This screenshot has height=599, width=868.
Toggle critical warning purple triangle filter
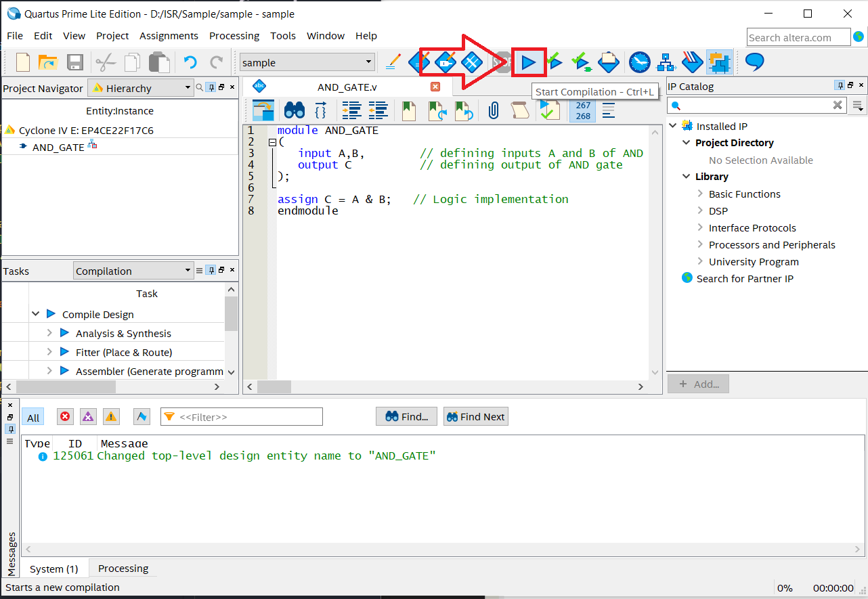point(87,416)
